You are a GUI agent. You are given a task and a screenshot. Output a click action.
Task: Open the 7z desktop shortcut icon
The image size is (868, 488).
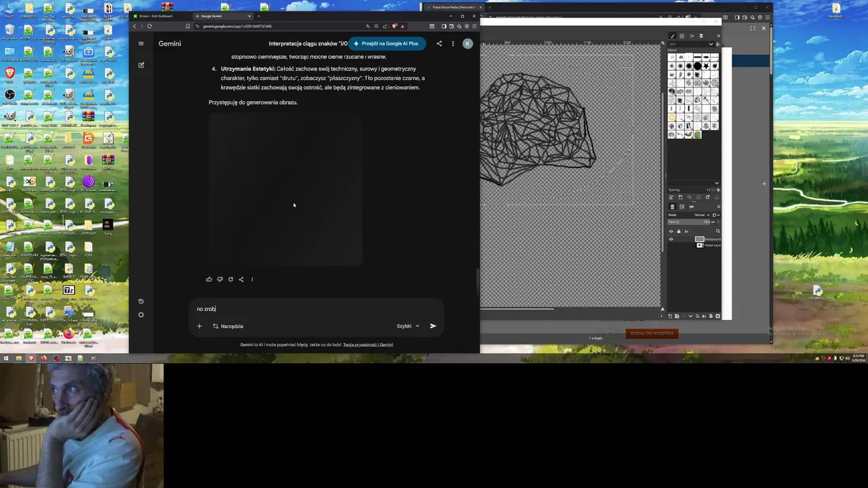pos(68,291)
